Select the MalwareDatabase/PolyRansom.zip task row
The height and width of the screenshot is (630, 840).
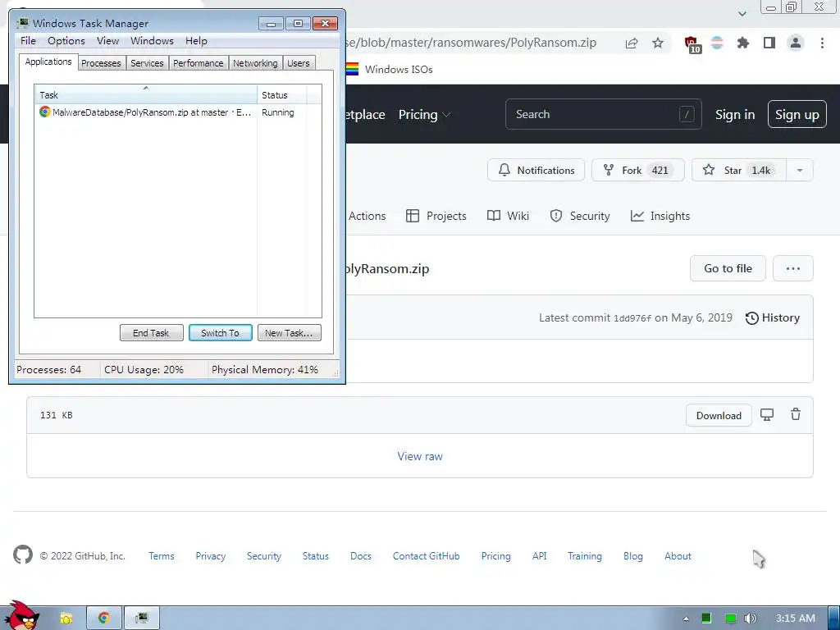(178, 112)
